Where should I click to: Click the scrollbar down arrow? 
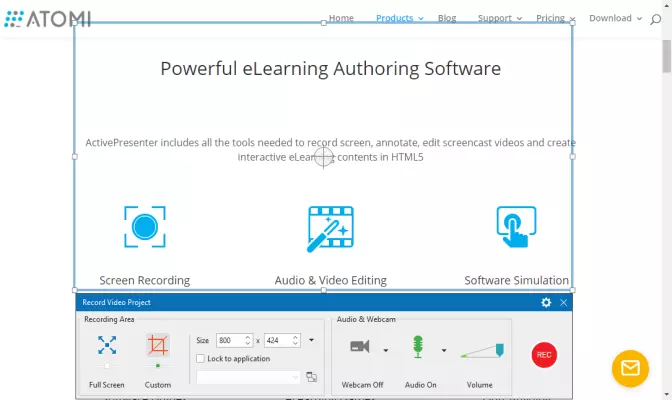point(666,394)
